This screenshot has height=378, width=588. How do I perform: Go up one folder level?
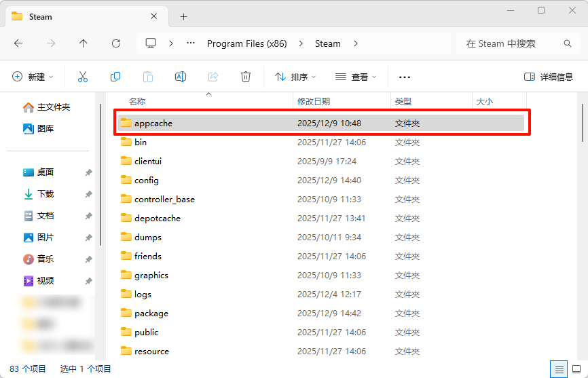84,43
